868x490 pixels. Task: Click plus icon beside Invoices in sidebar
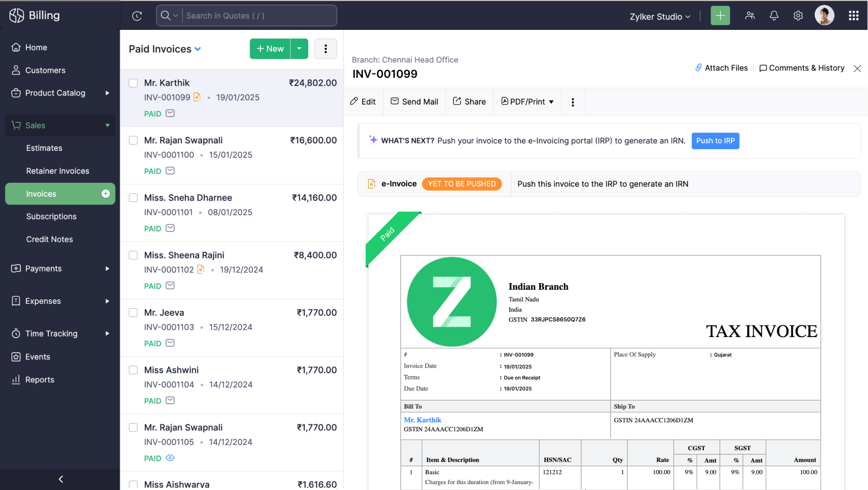(x=106, y=194)
